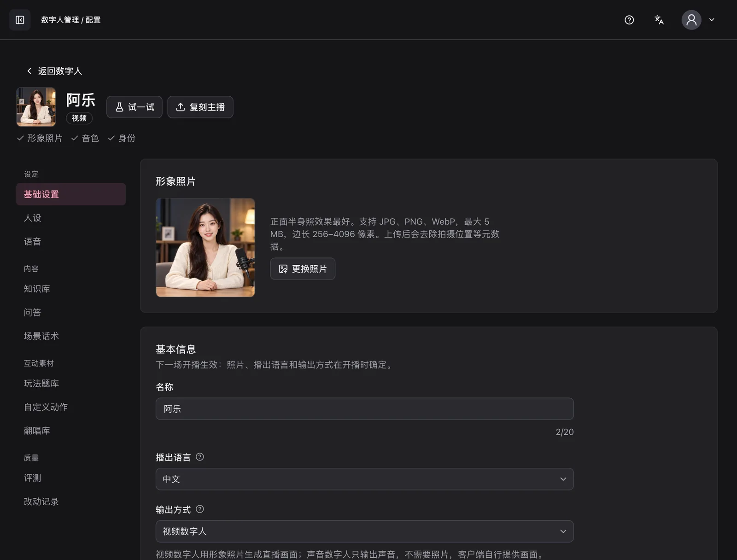Expand the account menu chevron
This screenshot has height=560, width=737.
[712, 20]
